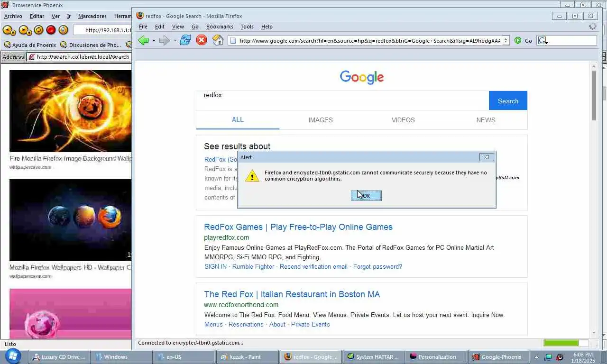The width and height of the screenshot is (607, 364).
Task: Open the Menus sublink
Action: 213,324
